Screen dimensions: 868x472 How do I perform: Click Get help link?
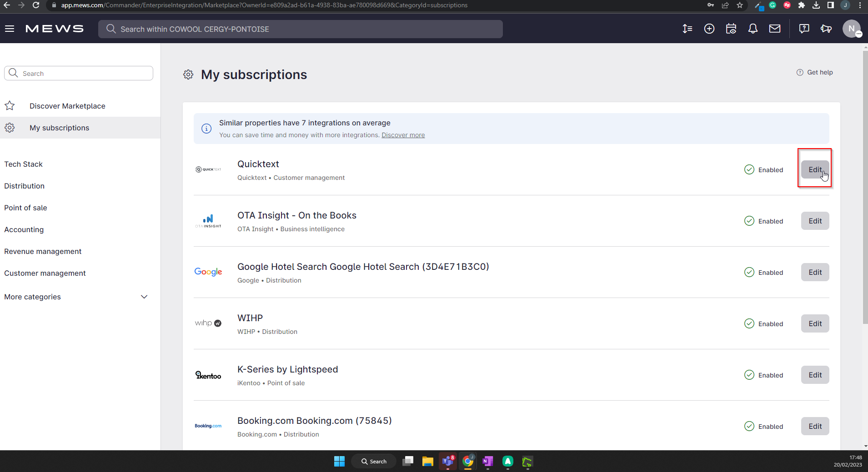pyautogui.click(x=819, y=72)
